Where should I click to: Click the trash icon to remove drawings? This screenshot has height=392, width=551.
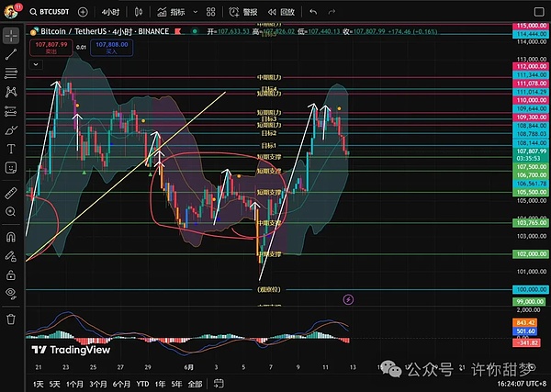(11, 318)
